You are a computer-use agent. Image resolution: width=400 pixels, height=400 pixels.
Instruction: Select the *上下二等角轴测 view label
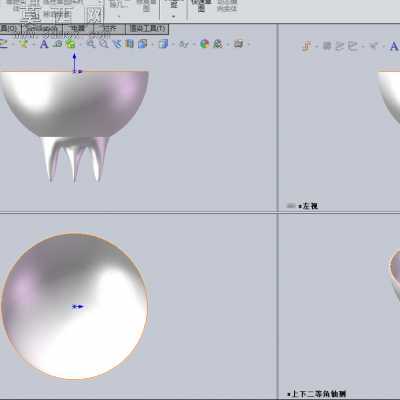tap(317, 394)
